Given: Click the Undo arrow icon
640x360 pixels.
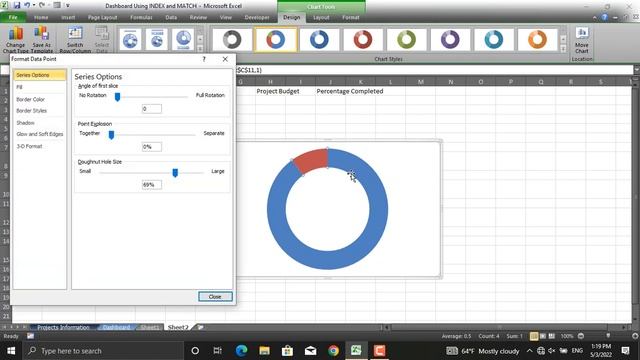Looking at the screenshot, I should (x=27, y=5).
